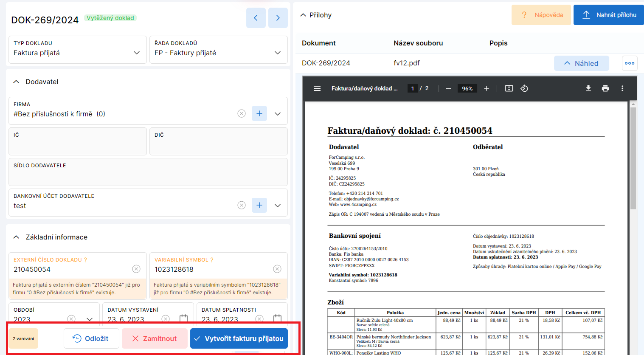
Task: Show the 2 varování warnings
Action: pyautogui.click(x=23, y=338)
